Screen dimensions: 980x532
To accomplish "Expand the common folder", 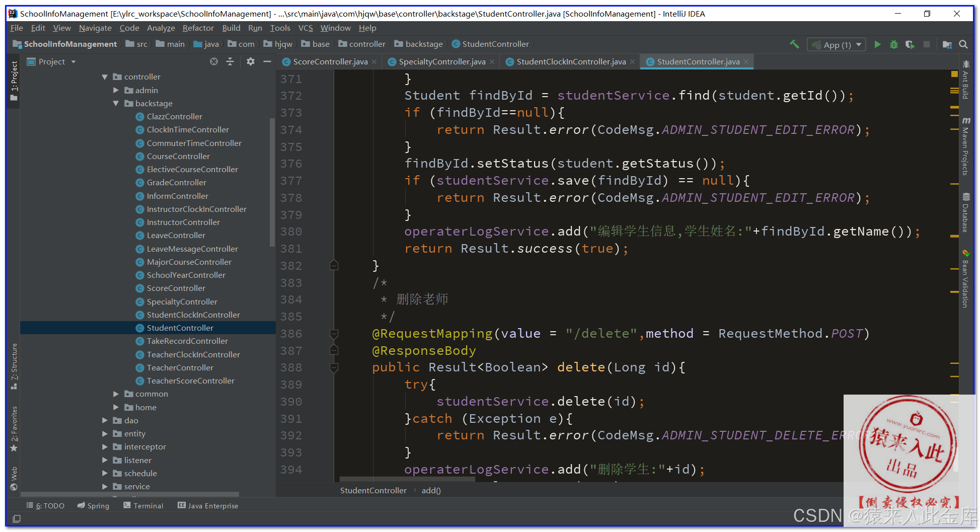I will tap(116, 394).
